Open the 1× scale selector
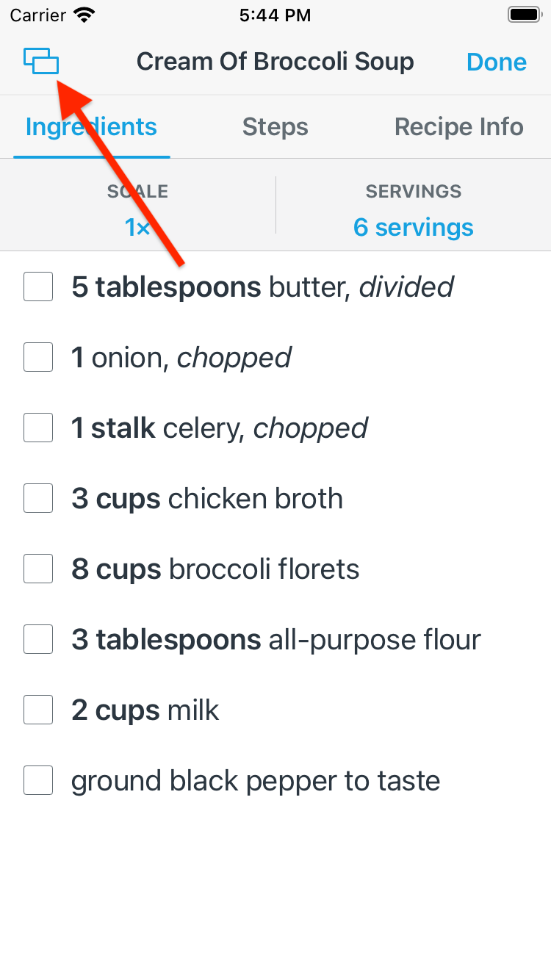Viewport: 551px width, 980px height. 137,228
